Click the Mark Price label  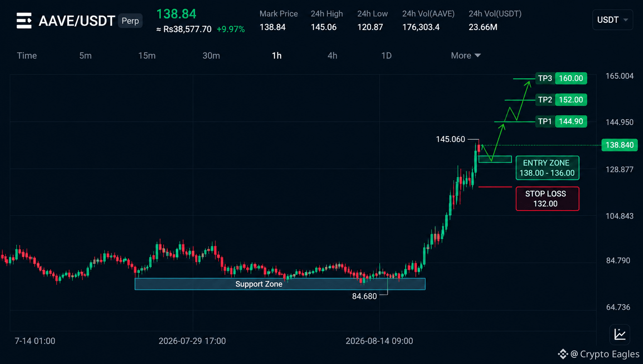279,14
